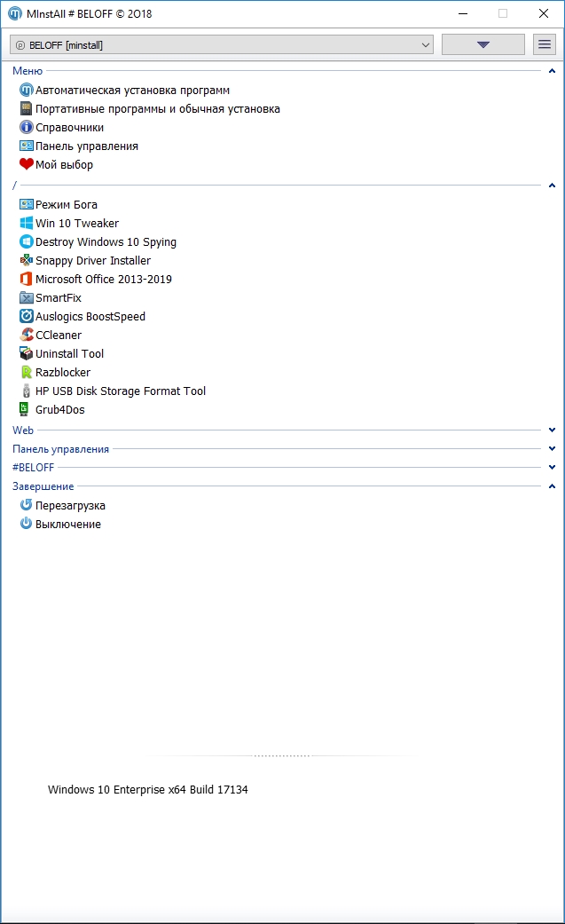Screen dimensions: 565x924
Task: Choose Выключение to shut down
Action: point(68,524)
